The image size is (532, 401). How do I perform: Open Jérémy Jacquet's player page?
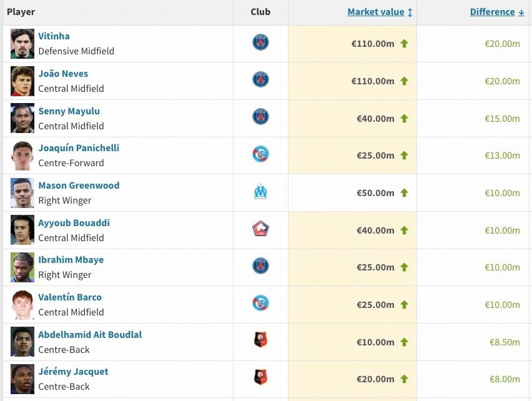[x=73, y=372]
